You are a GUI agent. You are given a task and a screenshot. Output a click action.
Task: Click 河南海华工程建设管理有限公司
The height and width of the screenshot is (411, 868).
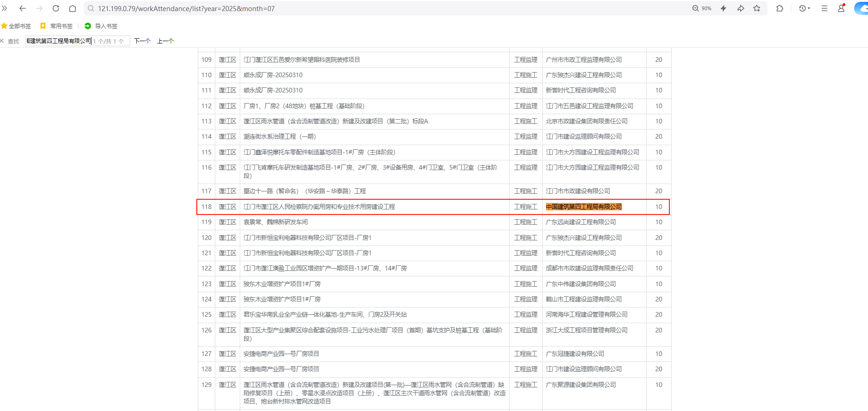[587, 314]
